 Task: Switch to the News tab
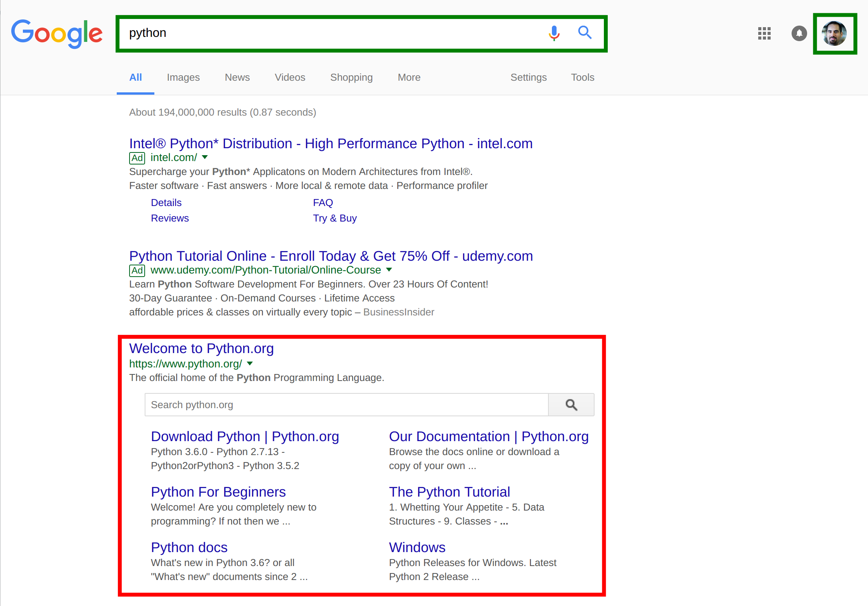[x=237, y=77]
